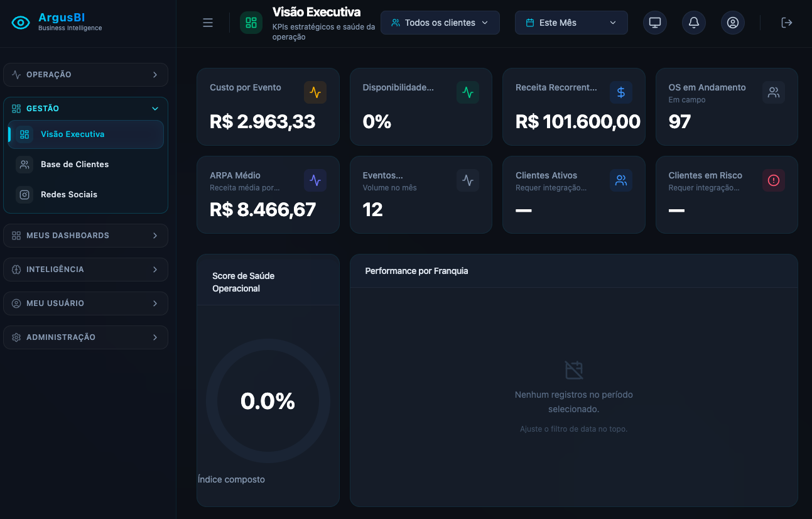This screenshot has width=812, height=519.
Task: Click the Redes Sociais instagram icon
Action: coord(24,195)
